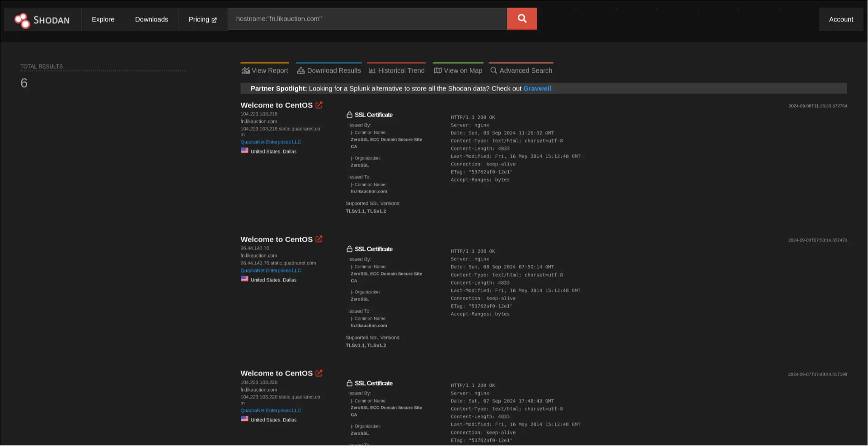Viewport: 868px width, 446px height.
Task: Open external link icon for 104.223.103.219 result
Action: point(319,105)
